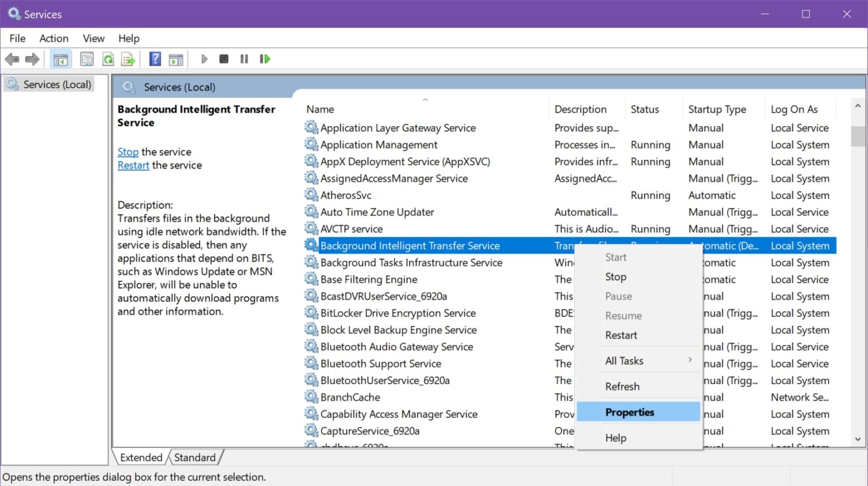Open the Action menu
This screenshot has width=868, height=486.
53,38
